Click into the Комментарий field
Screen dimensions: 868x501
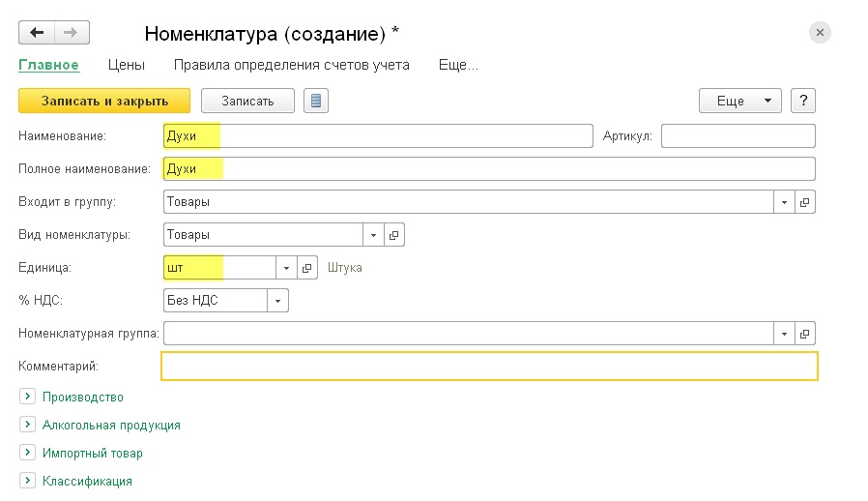coord(489,367)
